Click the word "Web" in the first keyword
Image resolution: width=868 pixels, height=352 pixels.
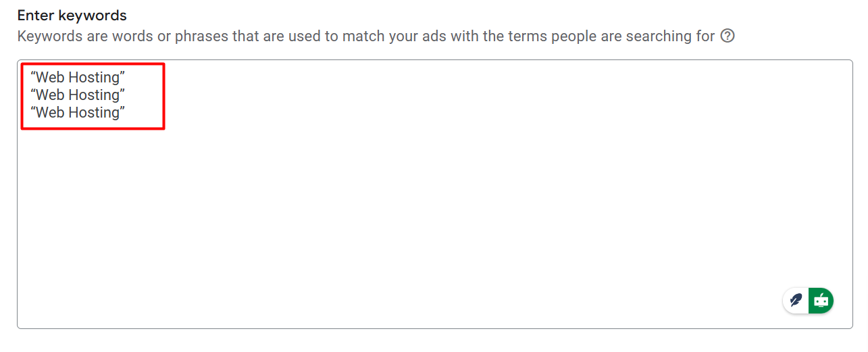pos(50,78)
